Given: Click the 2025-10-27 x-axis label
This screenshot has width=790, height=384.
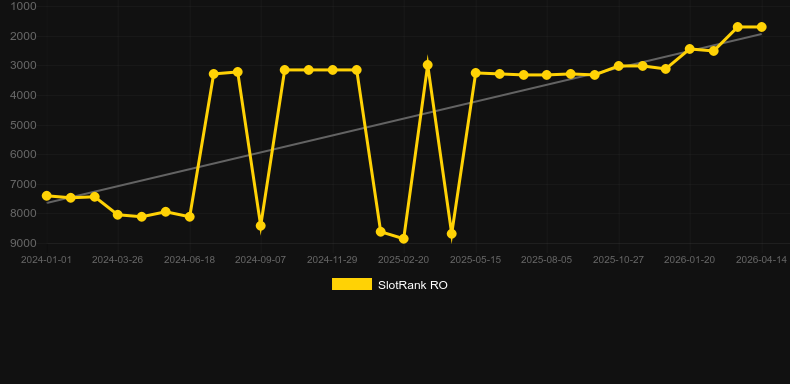Looking at the screenshot, I should [x=618, y=260].
